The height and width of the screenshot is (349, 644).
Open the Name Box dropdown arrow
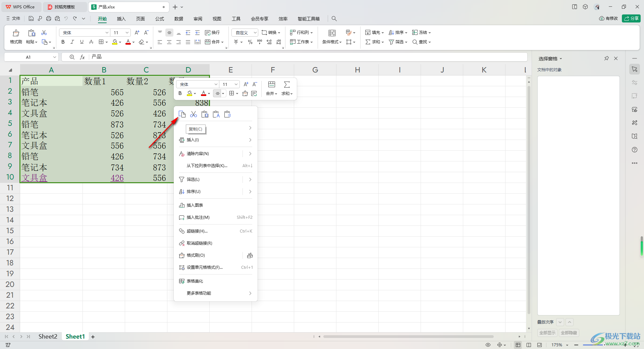(54, 57)
